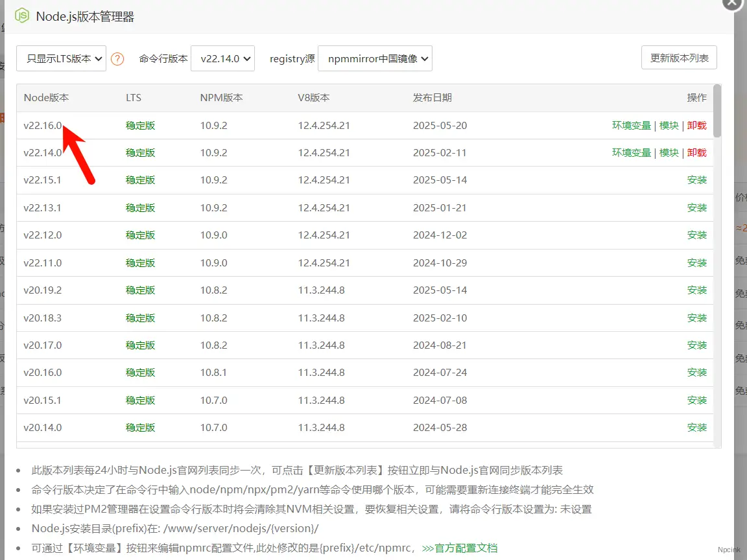Select the 稳定版 label for v22.16.0
Screen dimensions: 747x560
coord(140,125)
